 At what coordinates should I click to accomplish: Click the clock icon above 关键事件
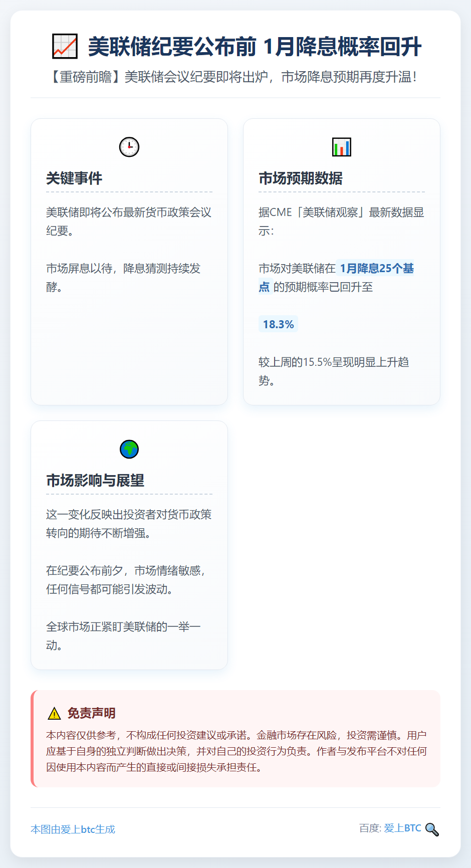(129, 147)
